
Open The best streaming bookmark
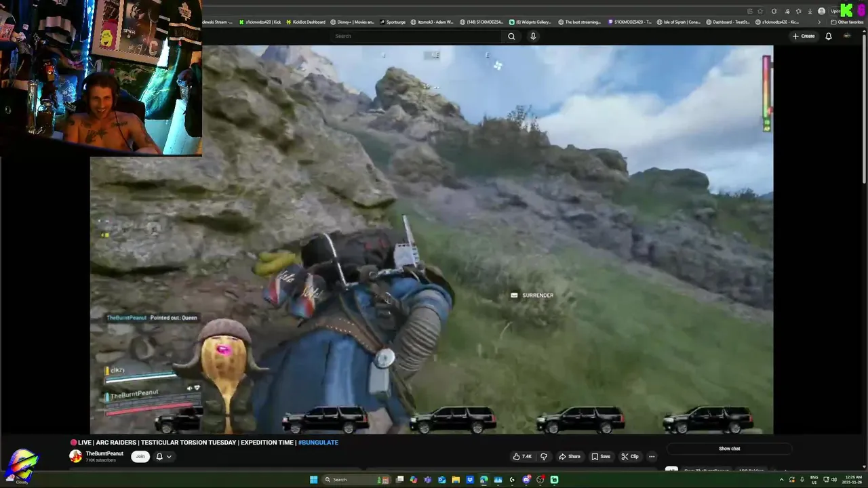(x=579, y=22)
